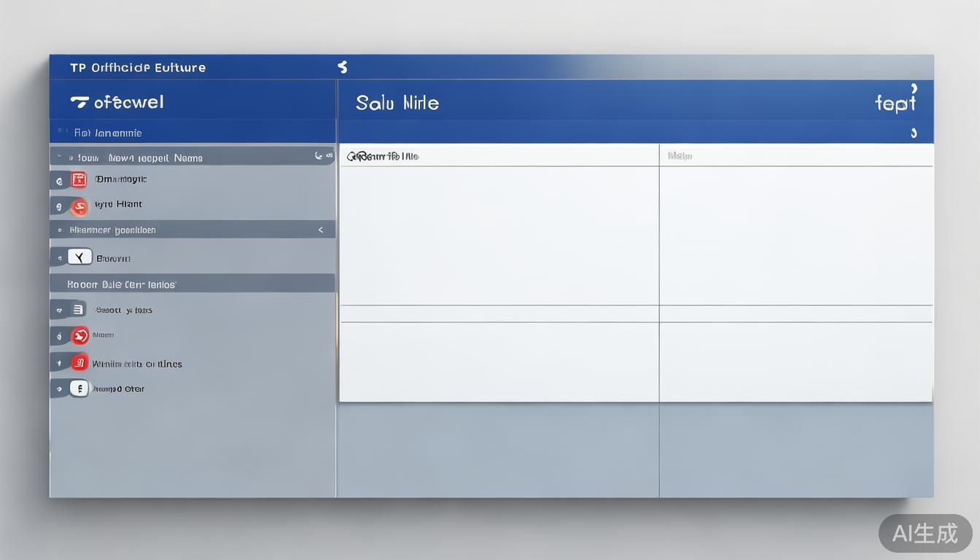
Task: Click the white Y icon in sidebar
Action: point(79,257)
